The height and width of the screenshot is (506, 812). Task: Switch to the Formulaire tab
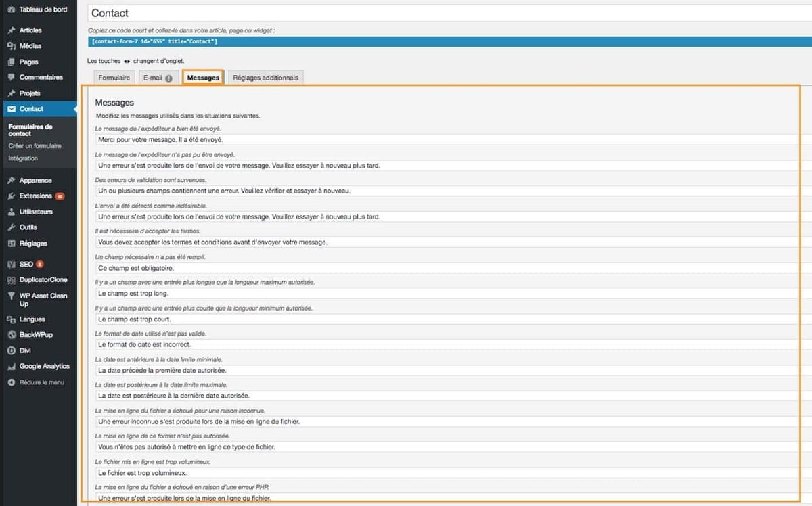point(114,78)
